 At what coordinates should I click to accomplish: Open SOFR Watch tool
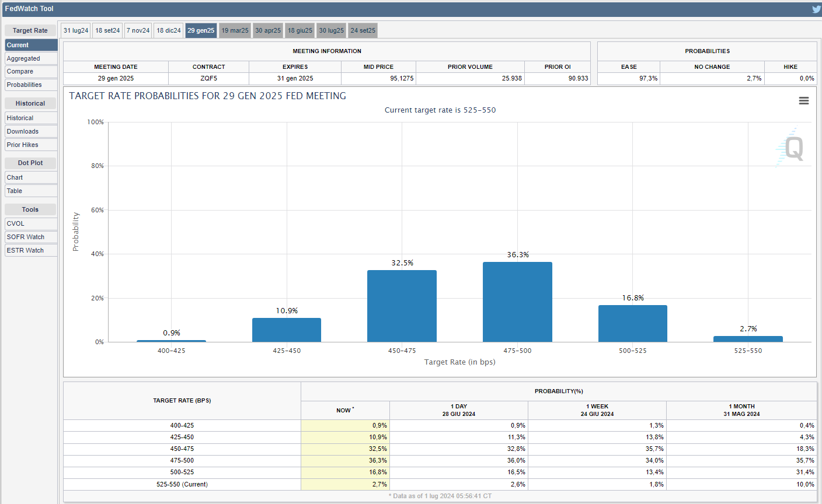click(x=31, y=237)
